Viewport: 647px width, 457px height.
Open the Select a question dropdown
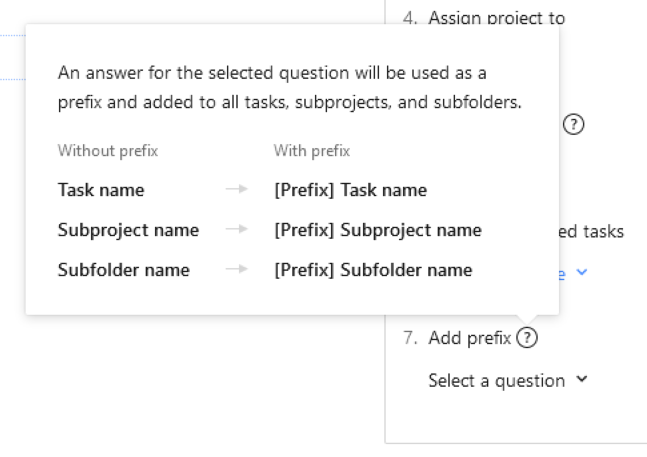496,381
